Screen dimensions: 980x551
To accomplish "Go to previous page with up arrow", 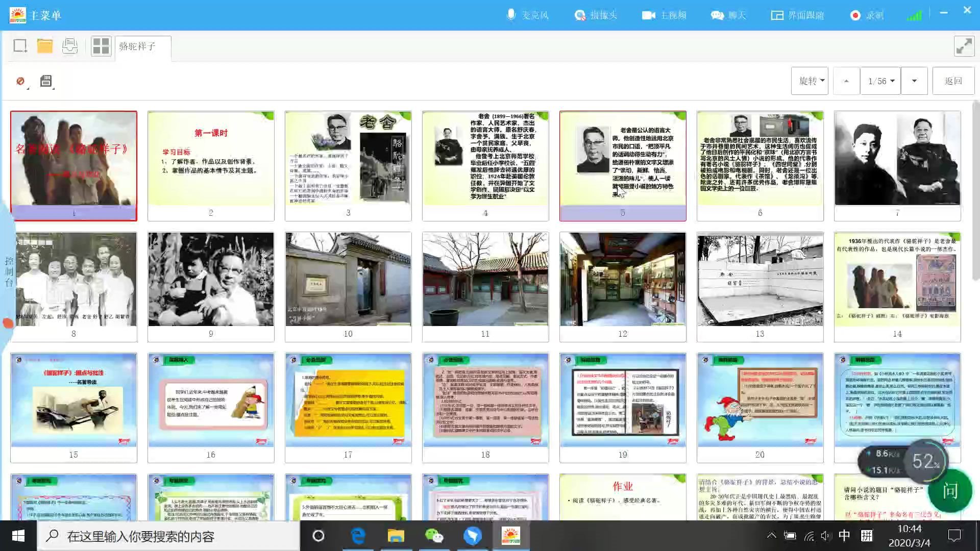I will click(x=846, y=81).
